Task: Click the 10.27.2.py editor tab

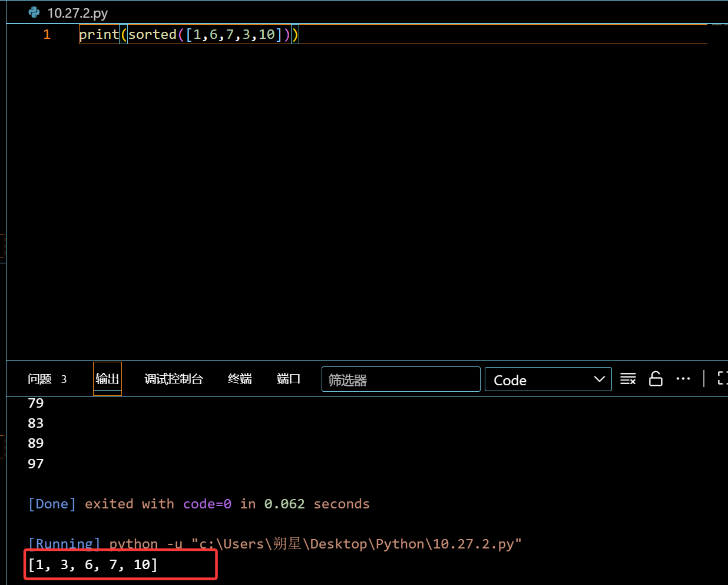Action: point(77,12)
